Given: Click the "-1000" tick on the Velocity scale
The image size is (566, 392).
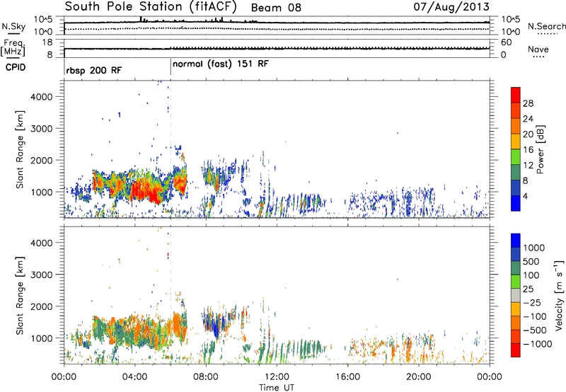Looking at the screenshot, I should pos(538,344).
